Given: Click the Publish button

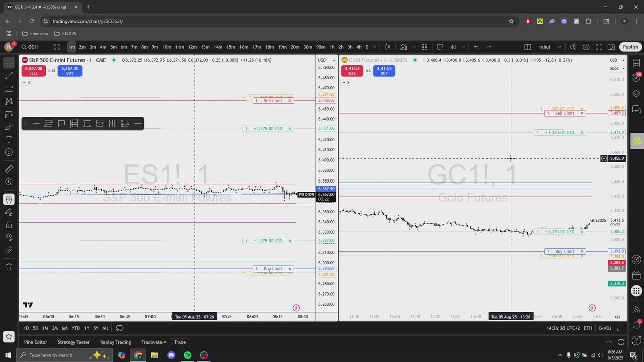Looking at the screenshot, I should [630, 47].
